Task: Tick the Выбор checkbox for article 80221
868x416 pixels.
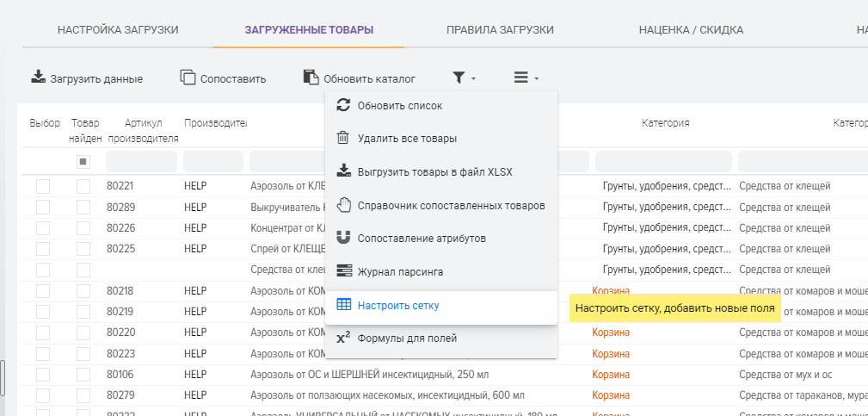Action: click(43, 186)
